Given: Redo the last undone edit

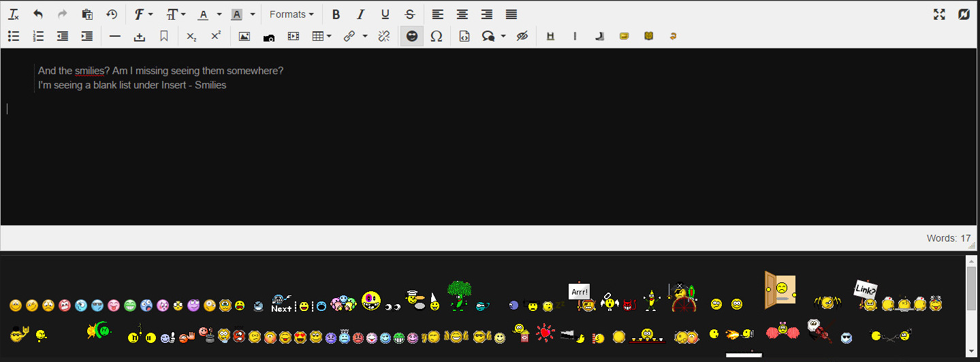Looking at the screenshot, I should click(x=63, y=14).
